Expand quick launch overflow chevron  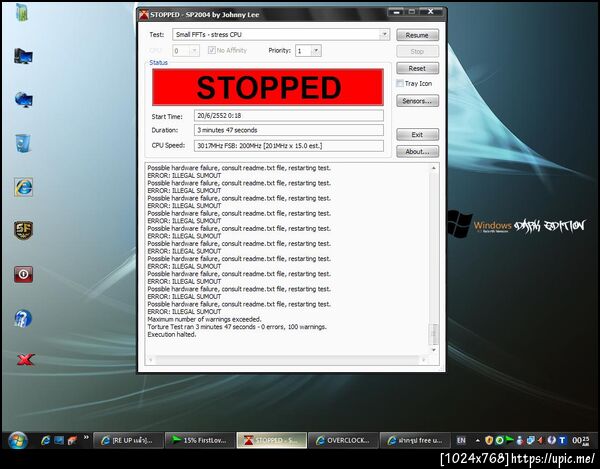pos(86,437)
